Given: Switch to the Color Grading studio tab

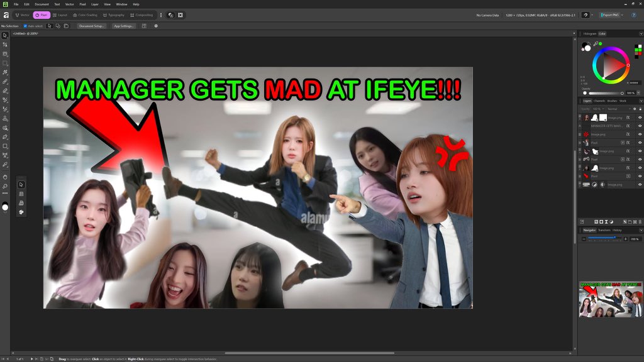Looking at the screenshot, I should coord(85,15).
